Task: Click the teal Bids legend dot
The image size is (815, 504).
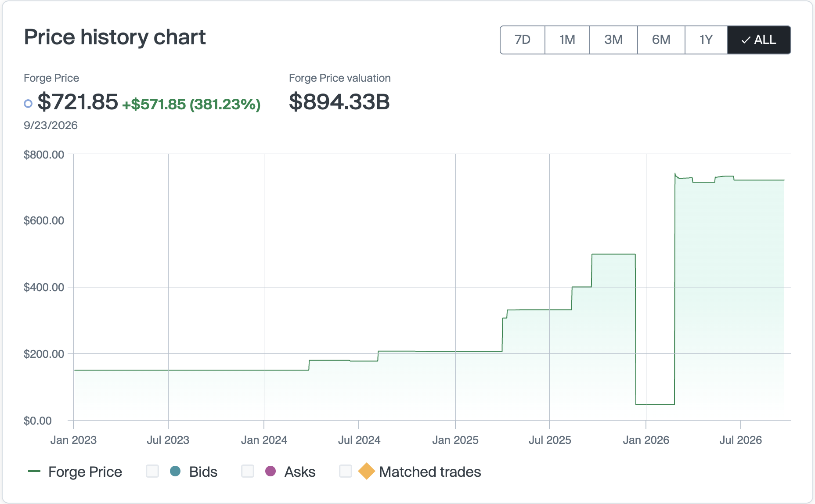Action: coord(175,471)
